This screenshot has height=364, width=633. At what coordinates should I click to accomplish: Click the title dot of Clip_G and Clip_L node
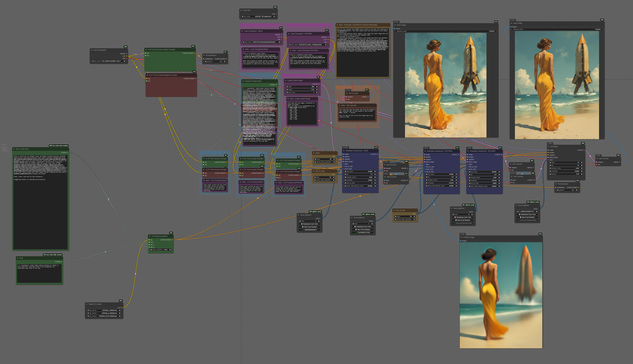14,149
